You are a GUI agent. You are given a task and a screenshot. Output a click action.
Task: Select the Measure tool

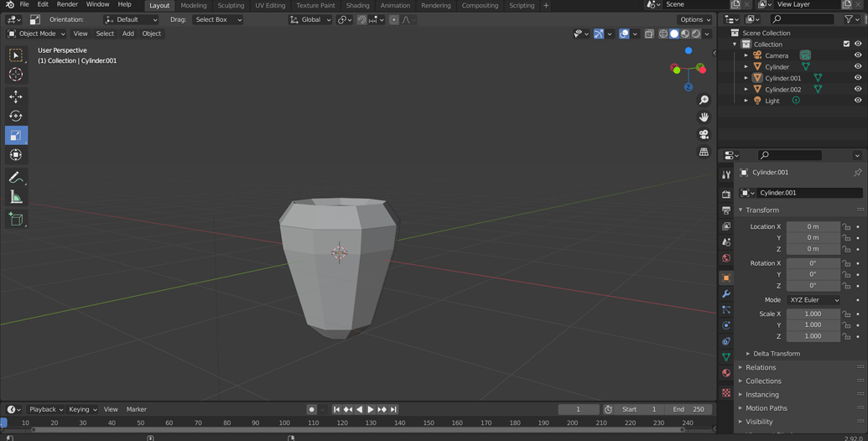(16, 197)
